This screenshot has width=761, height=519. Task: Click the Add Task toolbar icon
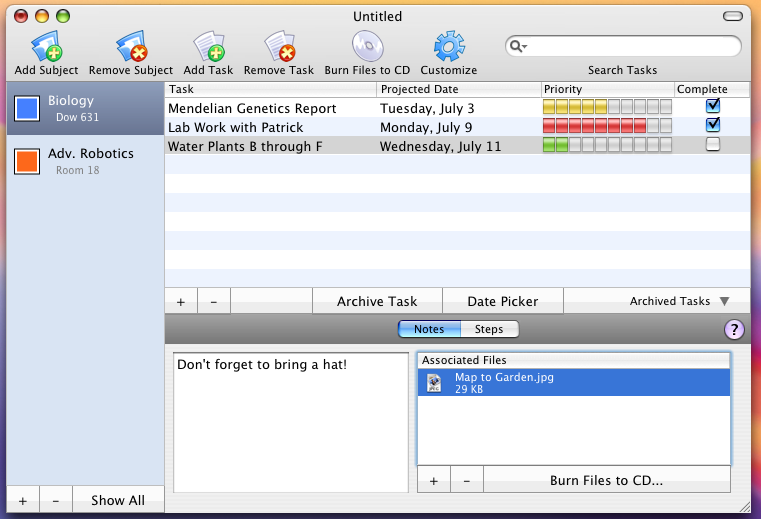pos(208,47)
